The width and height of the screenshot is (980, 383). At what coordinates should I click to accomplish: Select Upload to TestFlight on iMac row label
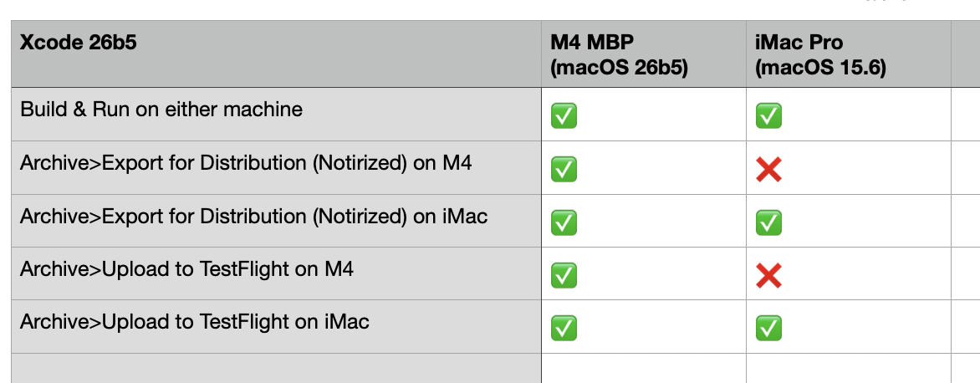[x=276, y=327]
